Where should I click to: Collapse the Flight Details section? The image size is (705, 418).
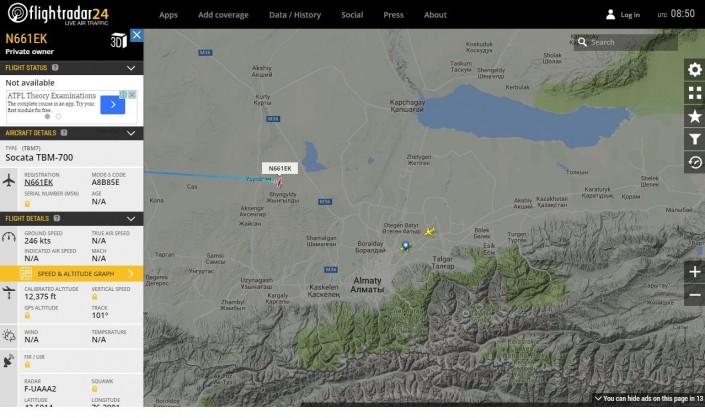(x=131, y=218)
